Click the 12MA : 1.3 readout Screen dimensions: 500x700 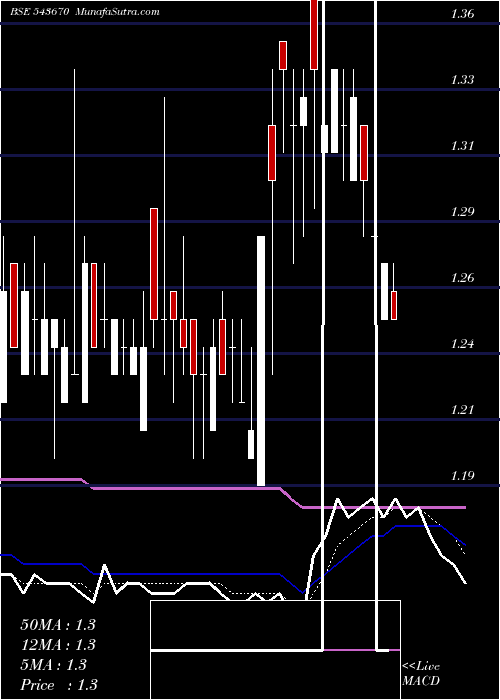pos(58,645)
